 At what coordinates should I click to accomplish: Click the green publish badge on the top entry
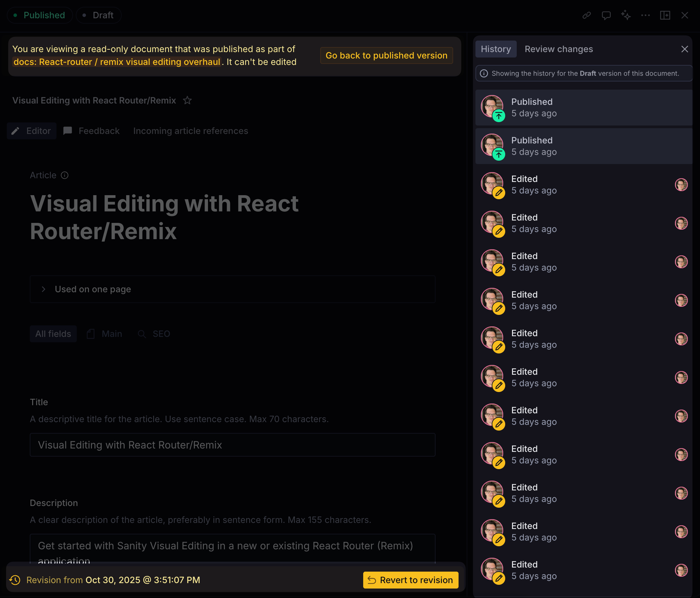499,116
